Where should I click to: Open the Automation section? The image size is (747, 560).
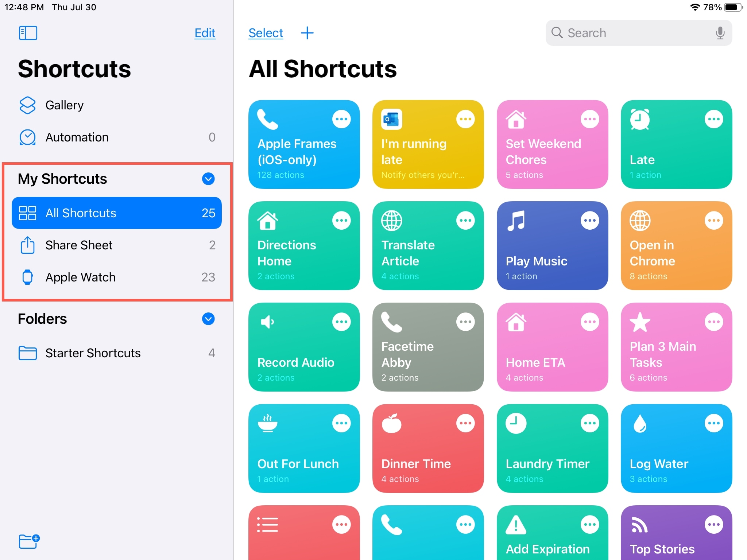pos(77,137)
